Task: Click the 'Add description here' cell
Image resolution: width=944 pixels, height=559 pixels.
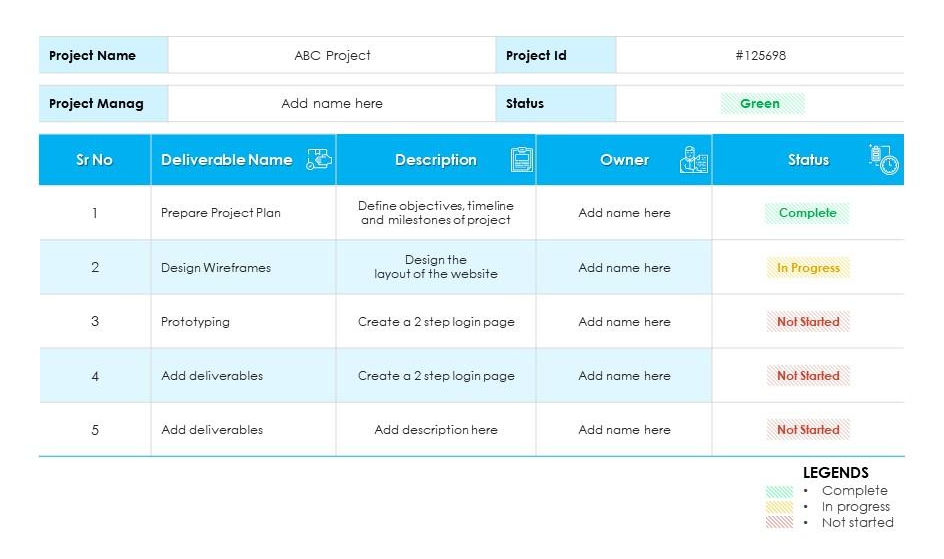Action: [436, 430]
